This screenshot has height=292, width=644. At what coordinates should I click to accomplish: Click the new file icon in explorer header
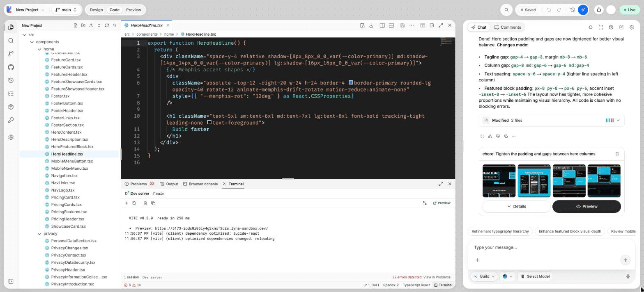point(76,25)
